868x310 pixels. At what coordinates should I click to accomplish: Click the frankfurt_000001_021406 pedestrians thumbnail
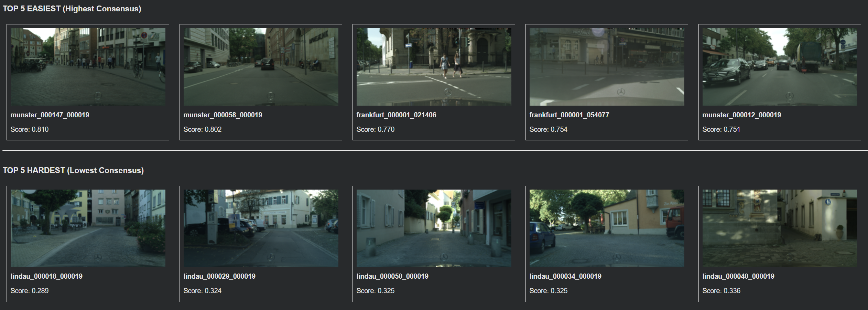pyautogui.click(x=434, y=67)
